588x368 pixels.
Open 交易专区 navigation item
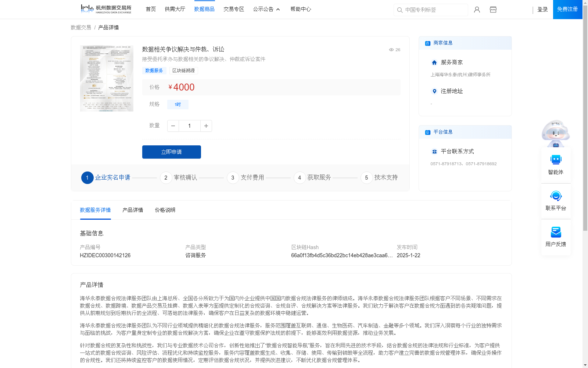234,9
